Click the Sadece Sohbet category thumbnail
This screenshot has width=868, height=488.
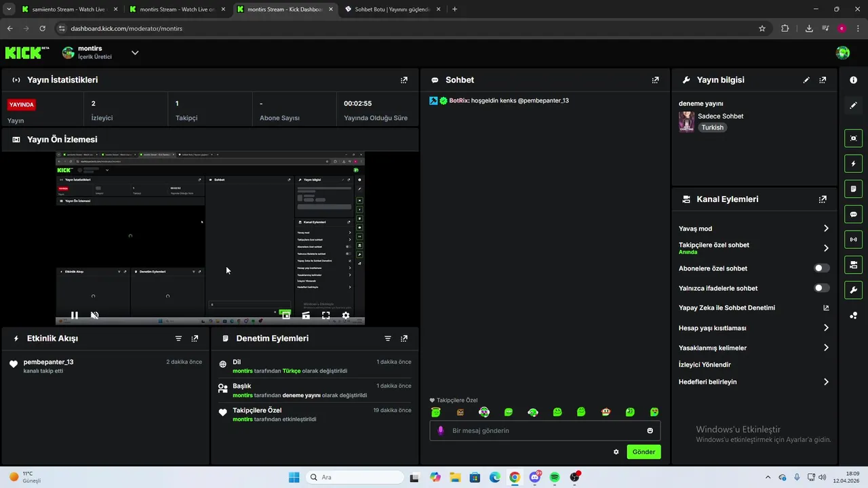tap(686, 122)
